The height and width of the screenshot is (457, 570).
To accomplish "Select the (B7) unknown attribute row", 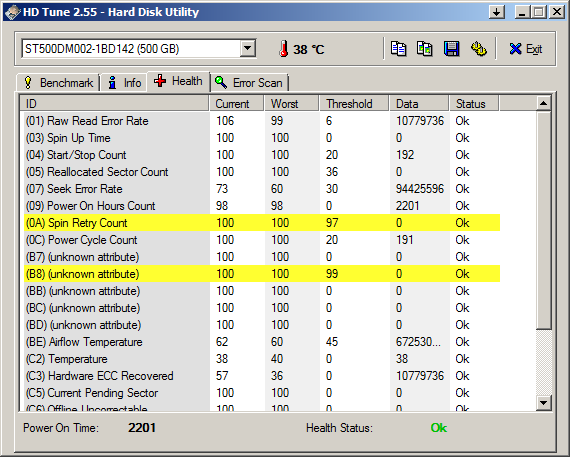I will 262,257.
